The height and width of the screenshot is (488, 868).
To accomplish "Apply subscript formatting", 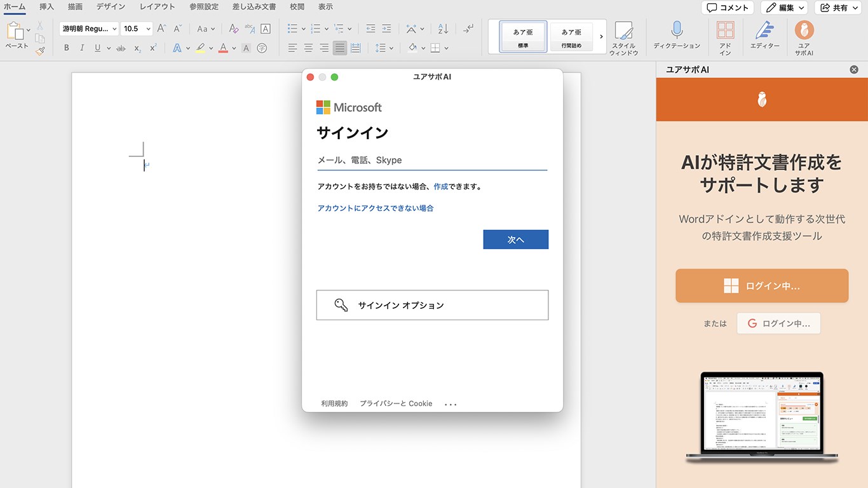I will pyautogui.click(x=138, y=48).
